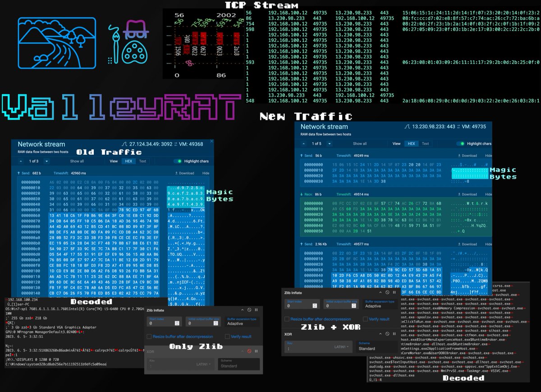Click Show all in New Traffic panel

pyautogui.click(x=360, y=144)
